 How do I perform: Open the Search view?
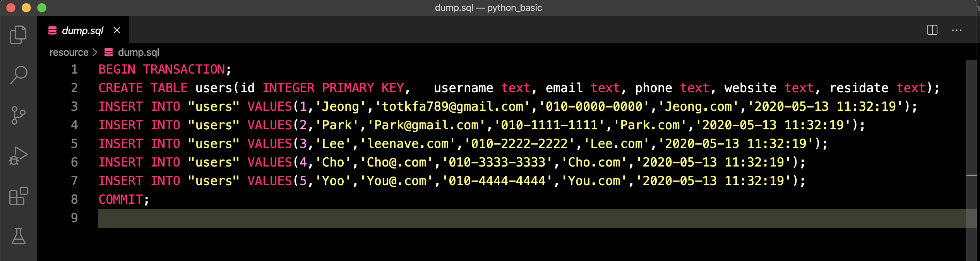click(x=18, y=75)
